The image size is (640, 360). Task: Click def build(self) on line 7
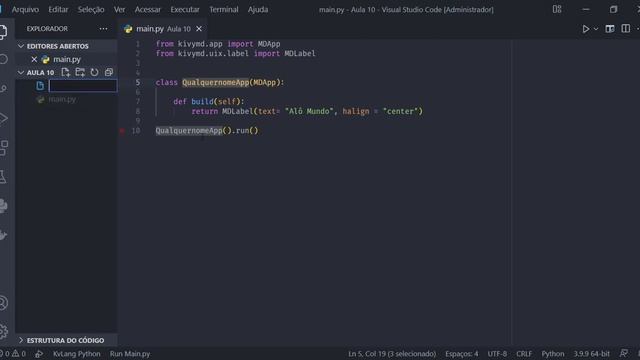[209, 102]
